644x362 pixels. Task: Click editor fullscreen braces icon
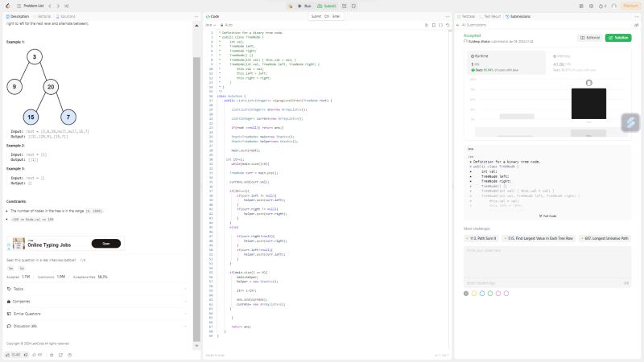click(440, 25)
